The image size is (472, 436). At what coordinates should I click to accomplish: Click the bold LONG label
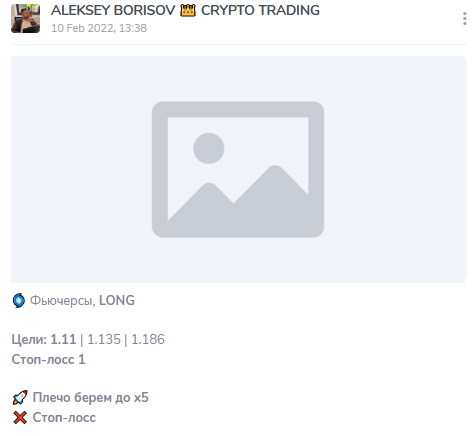pos(117,300)
